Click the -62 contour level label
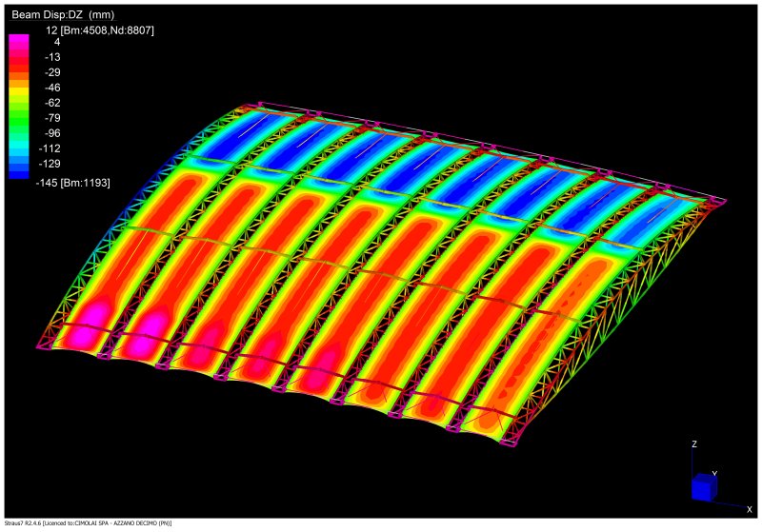This screenshot has height=532, width=762. 52,102
